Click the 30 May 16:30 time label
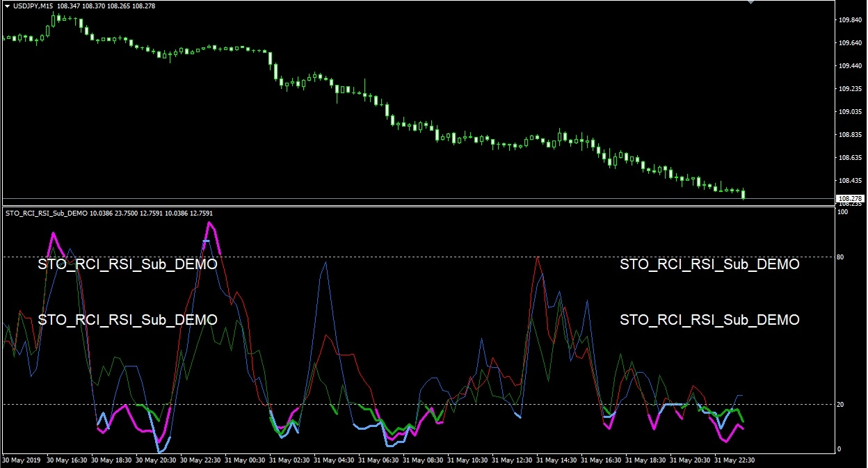868x468 pixels. click(x=68, y=460)
